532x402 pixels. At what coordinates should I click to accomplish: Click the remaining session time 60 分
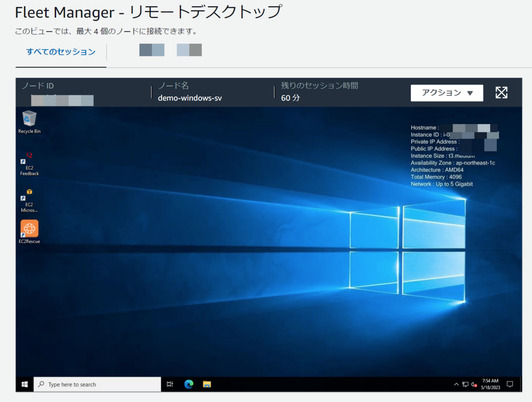coord(290,98)
